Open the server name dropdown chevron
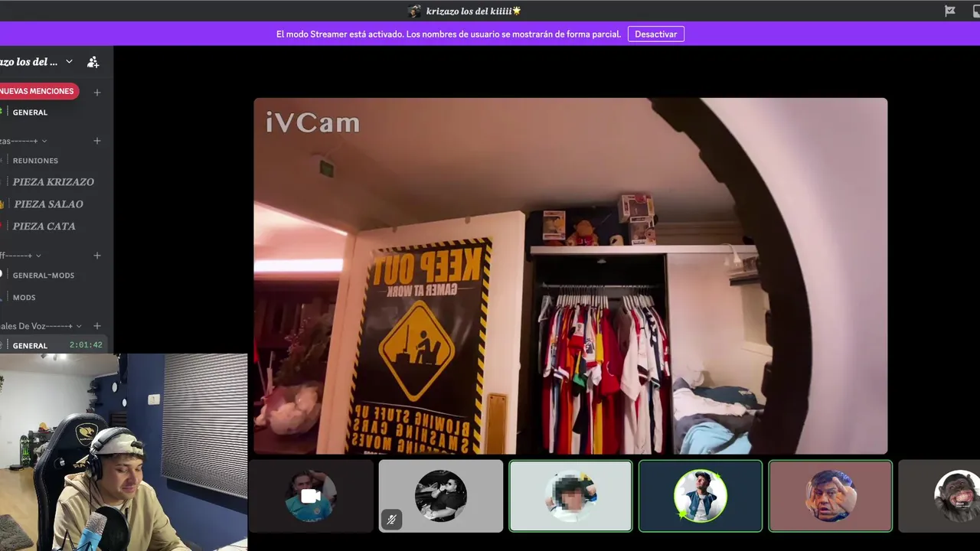 69,61
